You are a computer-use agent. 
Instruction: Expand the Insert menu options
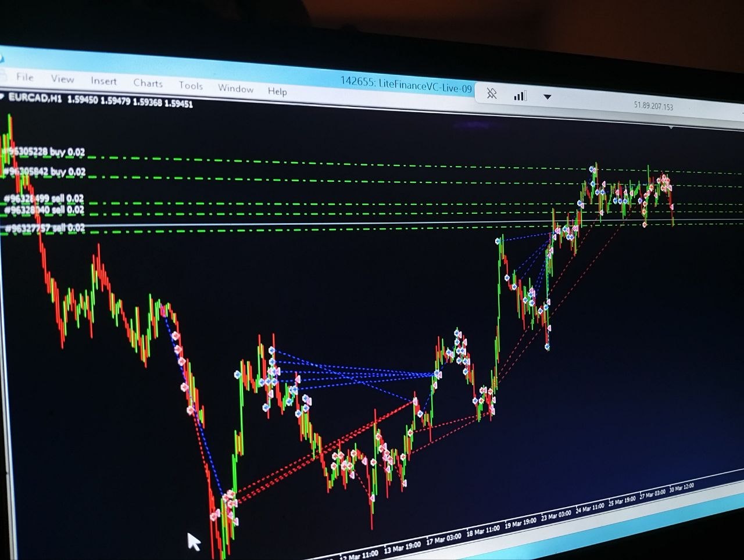click(x=104, y=81)
